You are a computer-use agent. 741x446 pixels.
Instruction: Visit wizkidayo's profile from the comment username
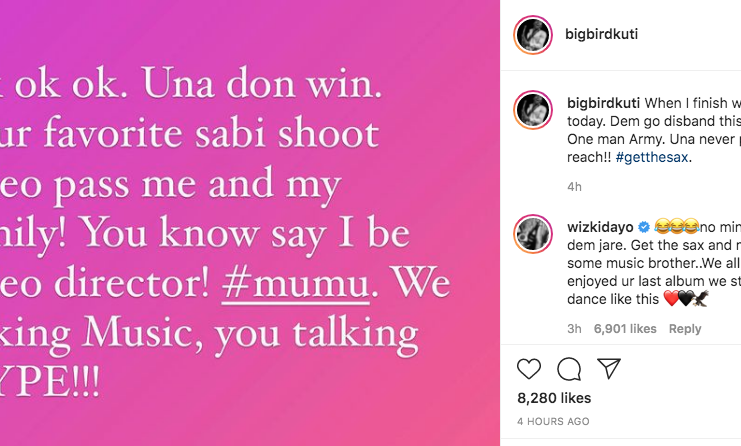[601, 225]
